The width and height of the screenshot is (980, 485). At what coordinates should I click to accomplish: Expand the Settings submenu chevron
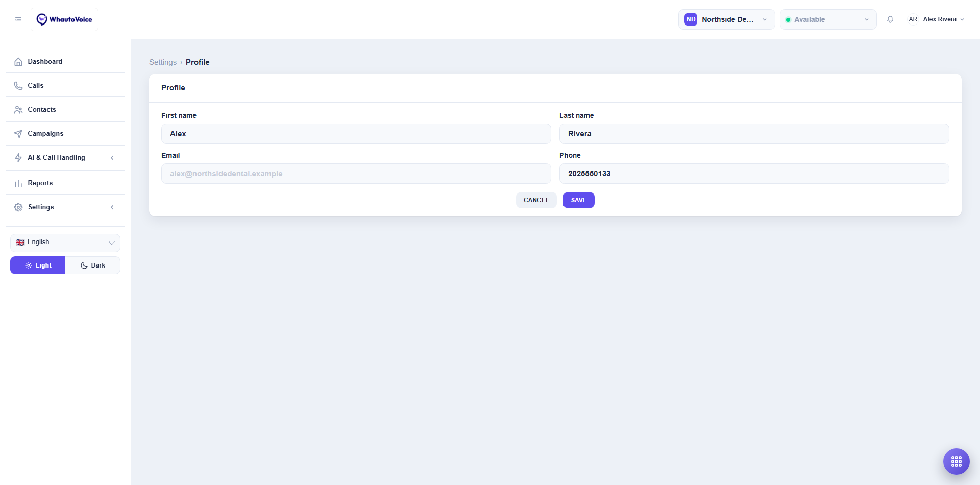pyautogui.click(x=112, y=207)
